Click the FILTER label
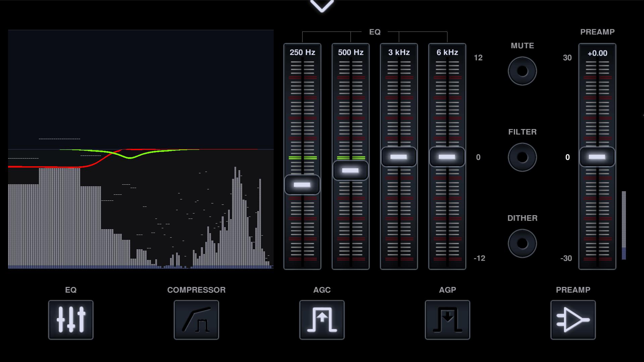Image resolution: width=644 pixels, height=362 pixels. coord(522,132)
